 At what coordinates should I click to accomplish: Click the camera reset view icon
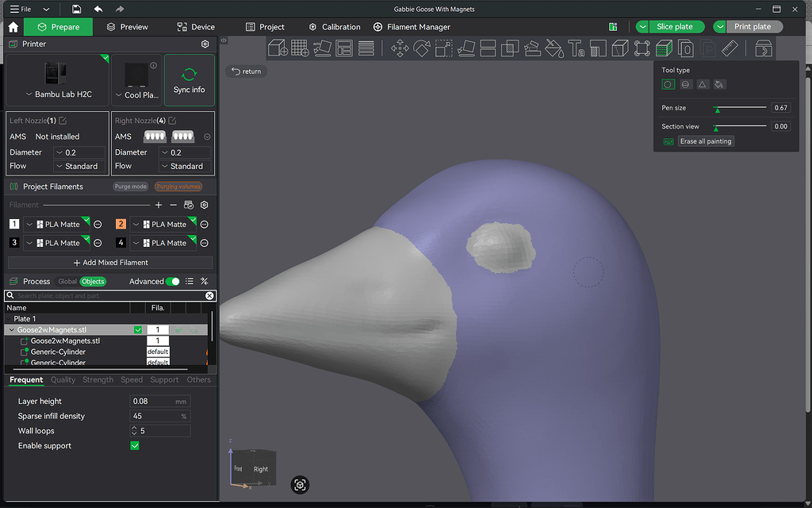[300, 485]
